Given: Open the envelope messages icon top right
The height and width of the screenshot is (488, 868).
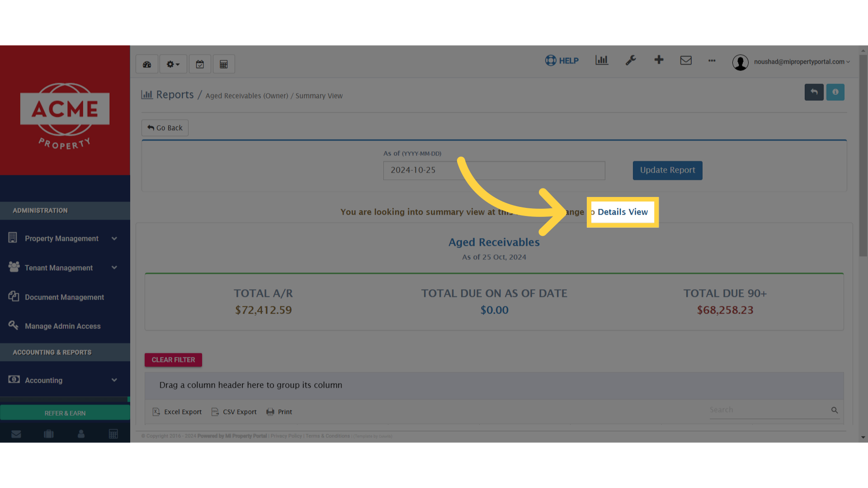Looking at the screenshot, I should 686,60.
